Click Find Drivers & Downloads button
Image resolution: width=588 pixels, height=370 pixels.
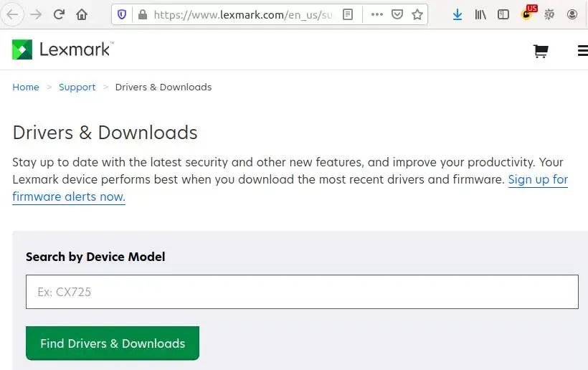pyautogui.click(x=113, y=343)
